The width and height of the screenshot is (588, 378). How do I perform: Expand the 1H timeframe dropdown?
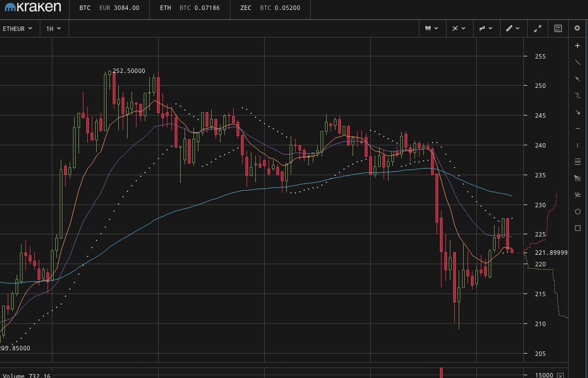click(54, 29)
